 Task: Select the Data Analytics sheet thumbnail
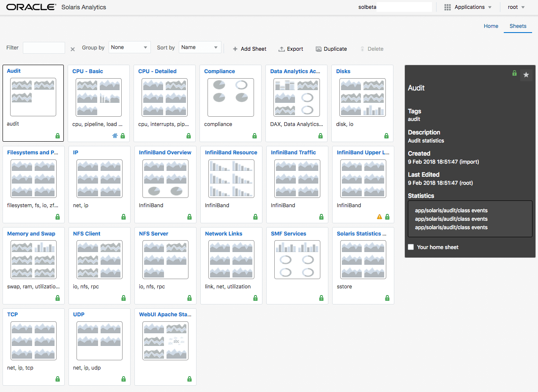(297, 97)
